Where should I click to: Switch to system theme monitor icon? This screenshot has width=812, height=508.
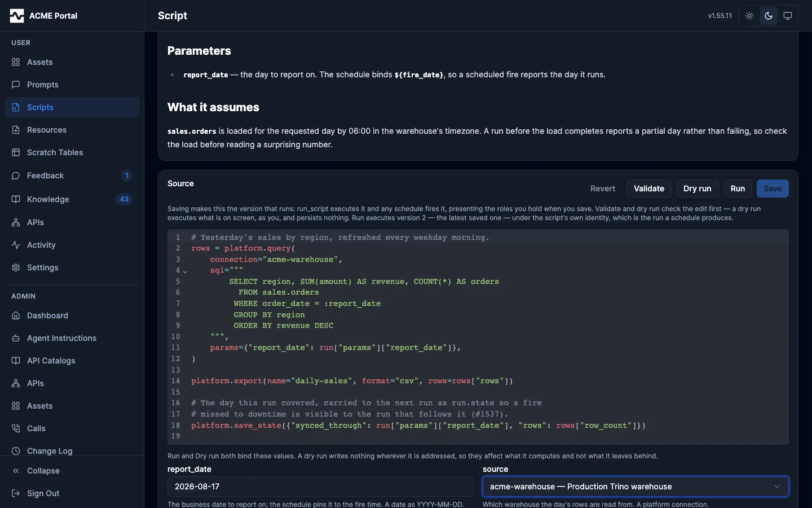pos(788,16)
